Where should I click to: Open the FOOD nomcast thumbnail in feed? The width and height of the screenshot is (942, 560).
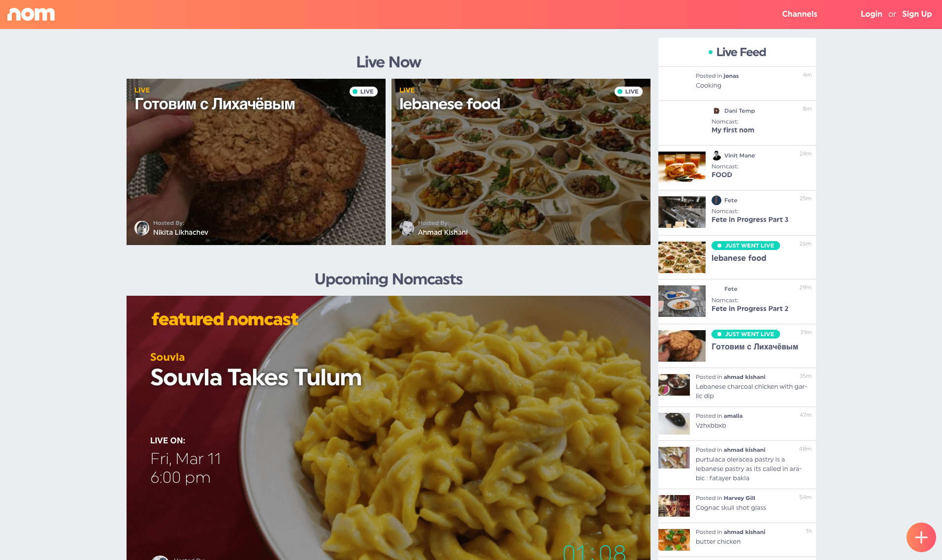[682, 167]
